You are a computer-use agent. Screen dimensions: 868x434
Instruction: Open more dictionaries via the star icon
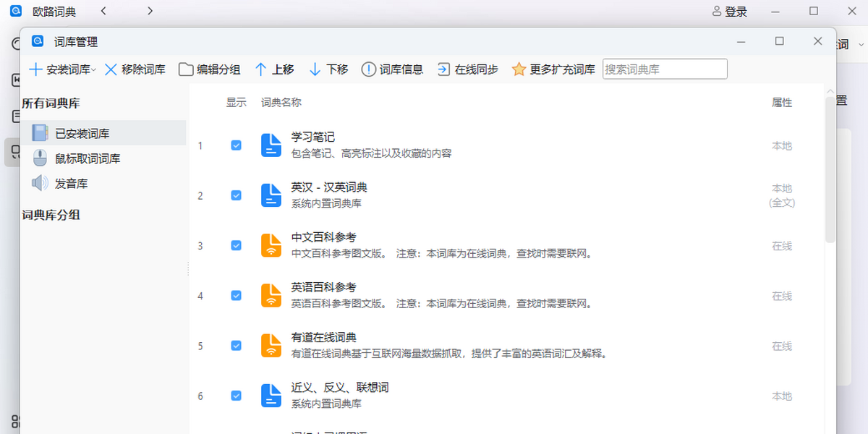[519, 69]
